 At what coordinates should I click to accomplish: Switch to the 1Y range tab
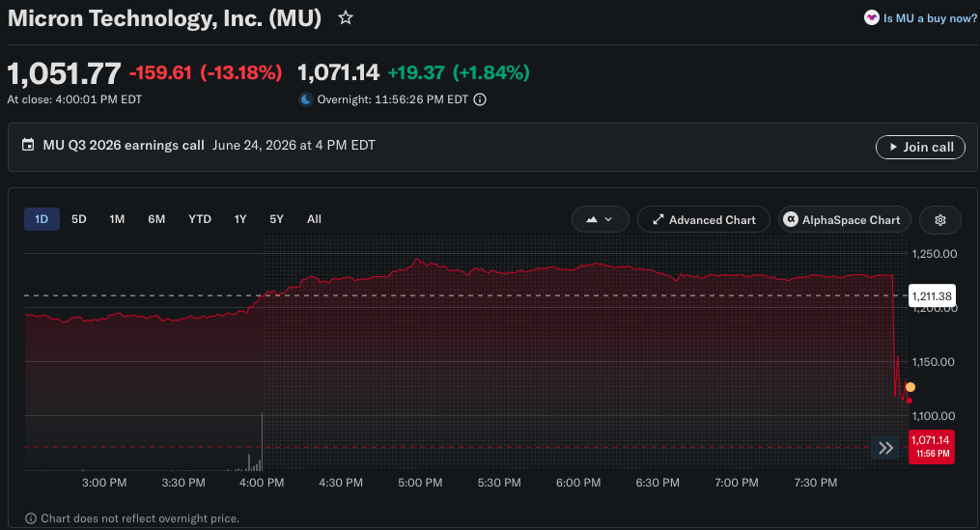240,219
